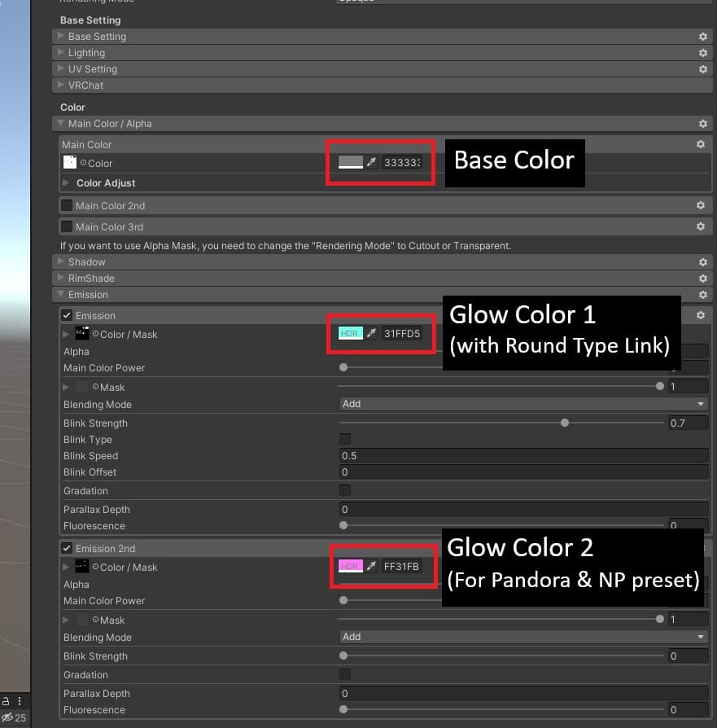Open gear menu for RimShade row
This screenshot has height=728, width=717.
tap(703, 278)
